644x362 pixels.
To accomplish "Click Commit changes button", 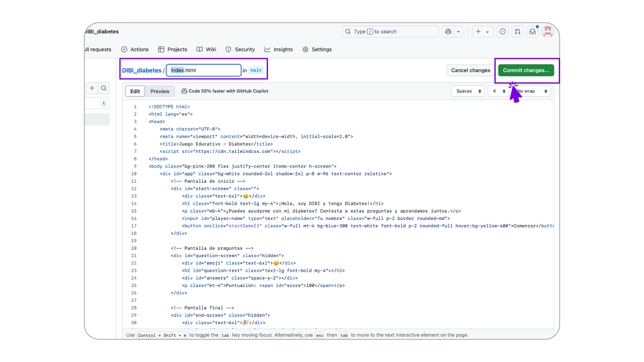I will pos(526,70).
